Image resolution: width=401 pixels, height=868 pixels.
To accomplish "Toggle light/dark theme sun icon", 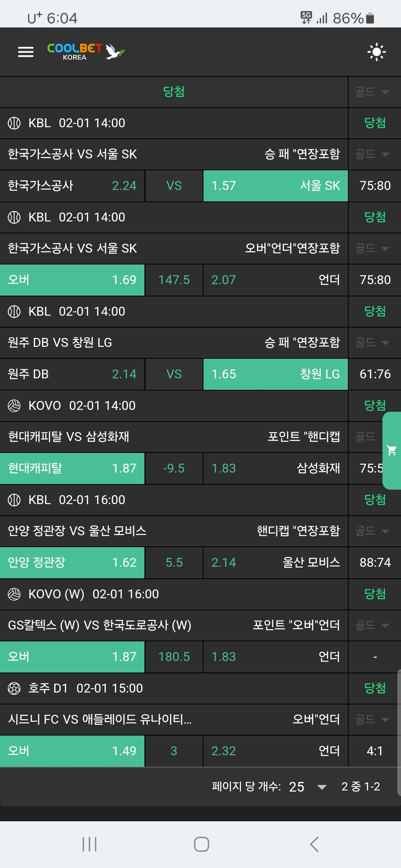I will pyautogui.click(x=376, y=52).
